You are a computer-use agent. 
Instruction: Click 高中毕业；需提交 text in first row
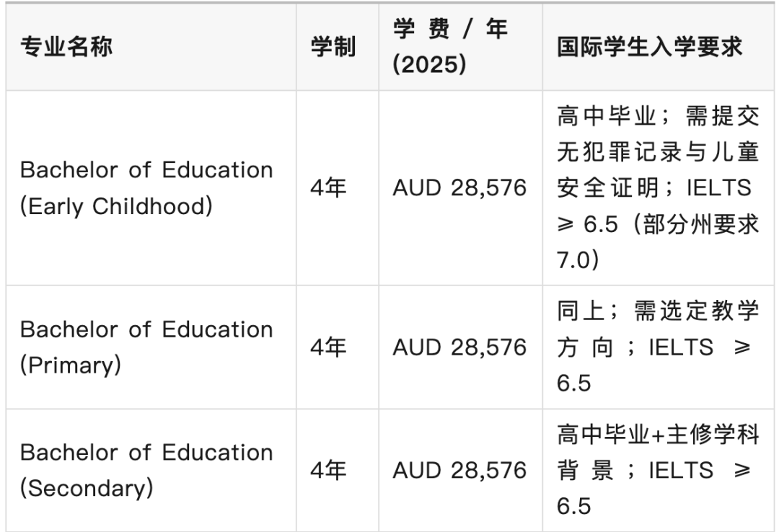(x=657, y=116)
